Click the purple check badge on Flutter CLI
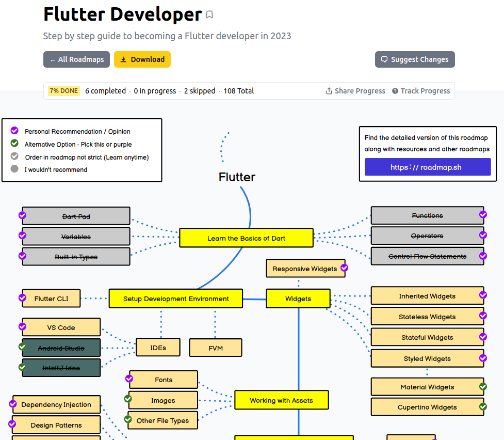 pos(22,298)
